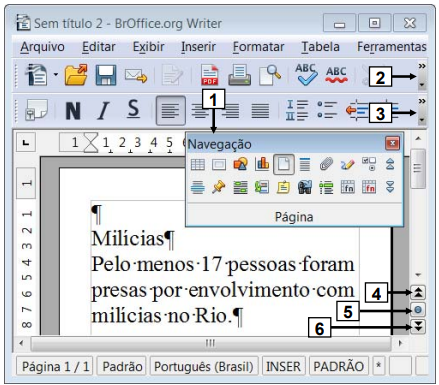Screen dimensions: 439x385
Task: Open the Inserir menu
Action: tap(198, 47)
